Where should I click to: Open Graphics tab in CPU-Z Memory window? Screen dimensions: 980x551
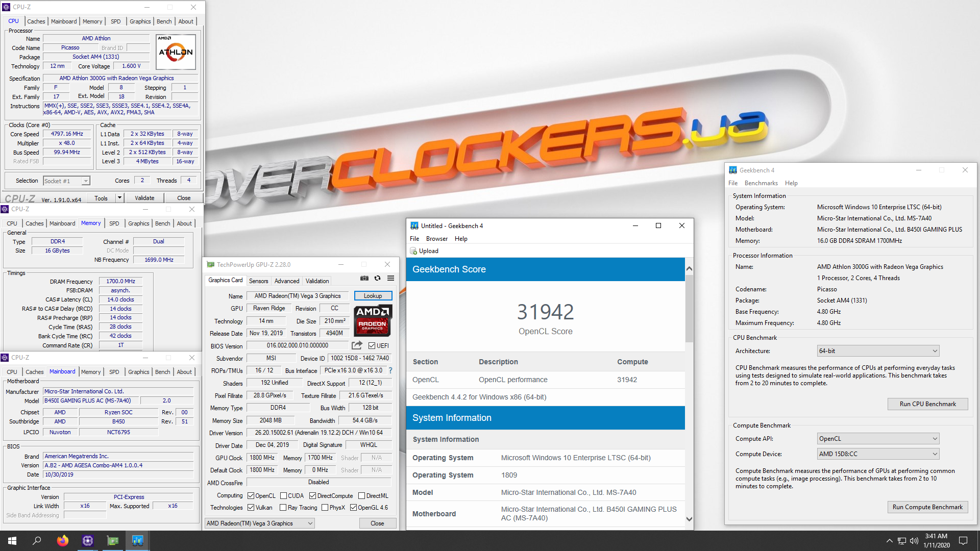click(138, 223)
